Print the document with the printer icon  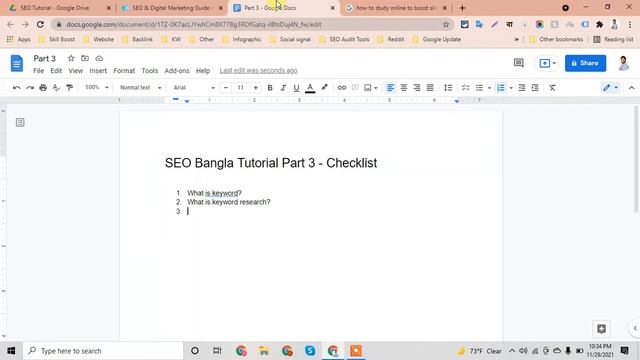[43, 87]
